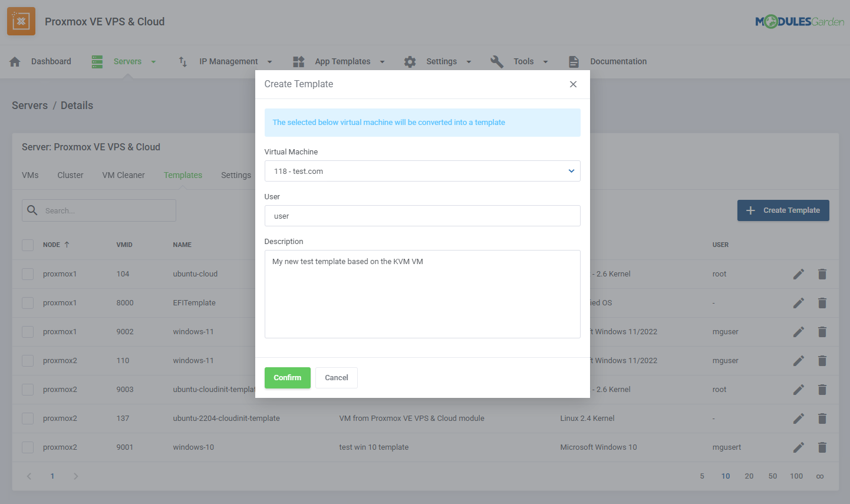Image resolution: width=850 pixels, height=504 pixels.
Task: Cancel the Create Template dialog
Action: pos(336,378)
